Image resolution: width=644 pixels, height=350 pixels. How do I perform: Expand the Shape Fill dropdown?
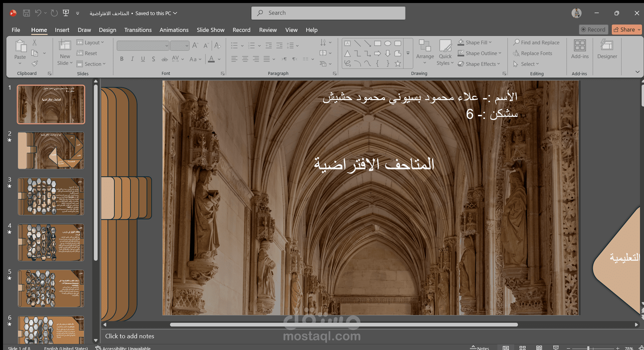point(490,43)
